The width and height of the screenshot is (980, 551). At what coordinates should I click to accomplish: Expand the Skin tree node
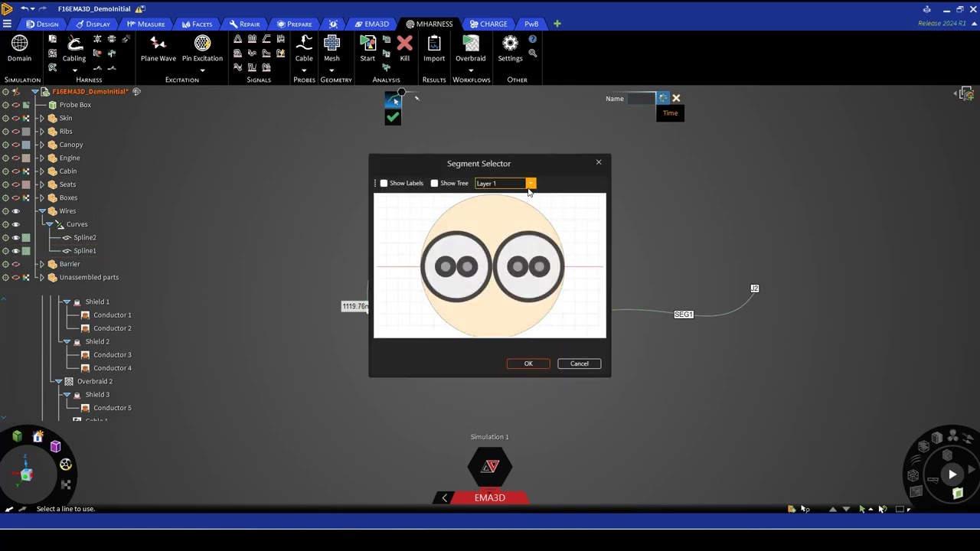42,118
